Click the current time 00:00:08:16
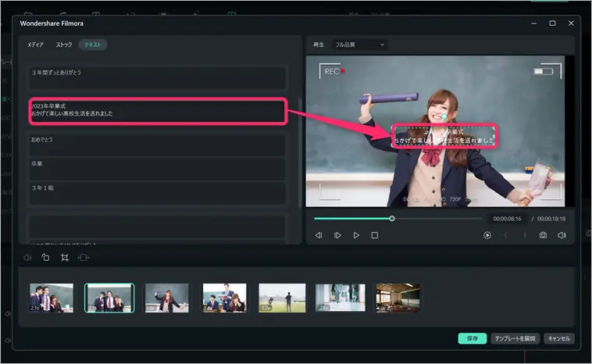This screenshot has width=592, height=364. [x=507, y=219]
